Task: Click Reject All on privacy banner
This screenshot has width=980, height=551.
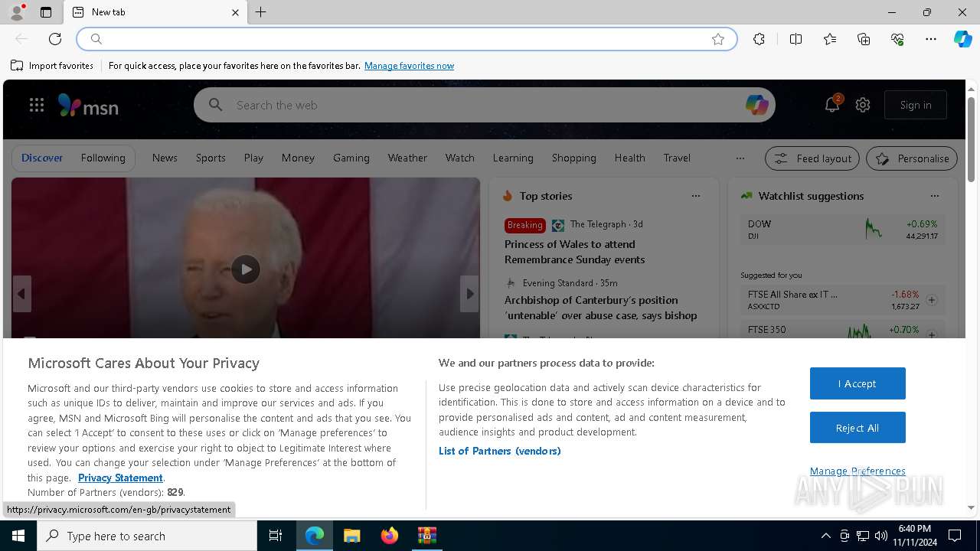Action: (857, 428)
